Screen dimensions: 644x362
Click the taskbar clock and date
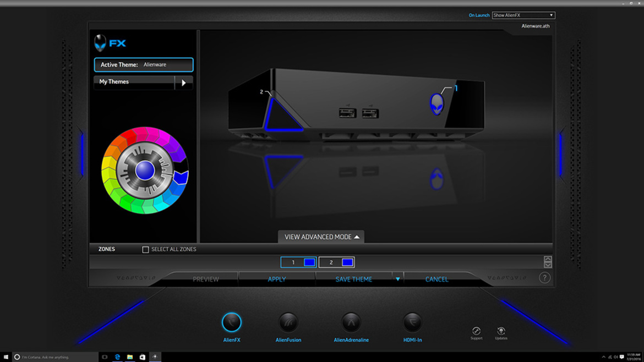pos(634,357)
